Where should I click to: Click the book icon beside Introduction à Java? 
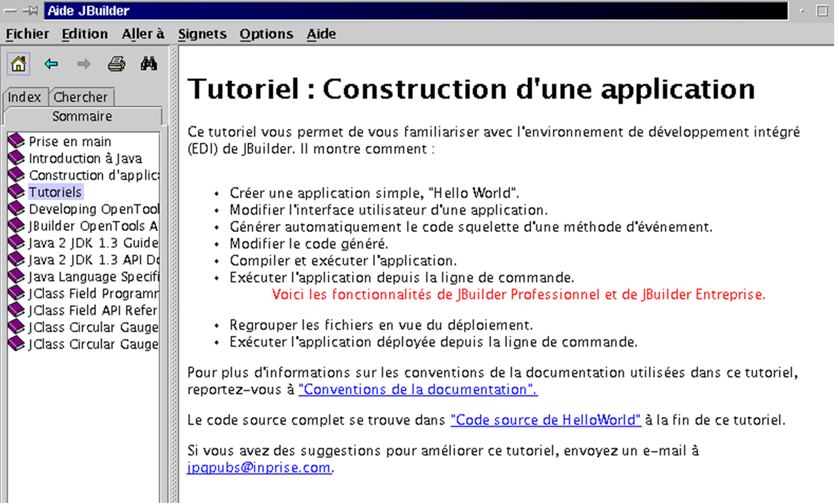point(17,158)
